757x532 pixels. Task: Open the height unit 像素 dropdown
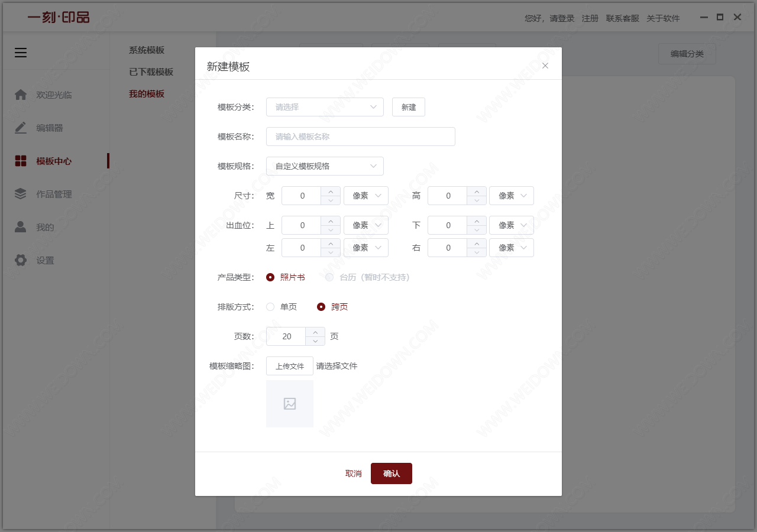point(512,196)
